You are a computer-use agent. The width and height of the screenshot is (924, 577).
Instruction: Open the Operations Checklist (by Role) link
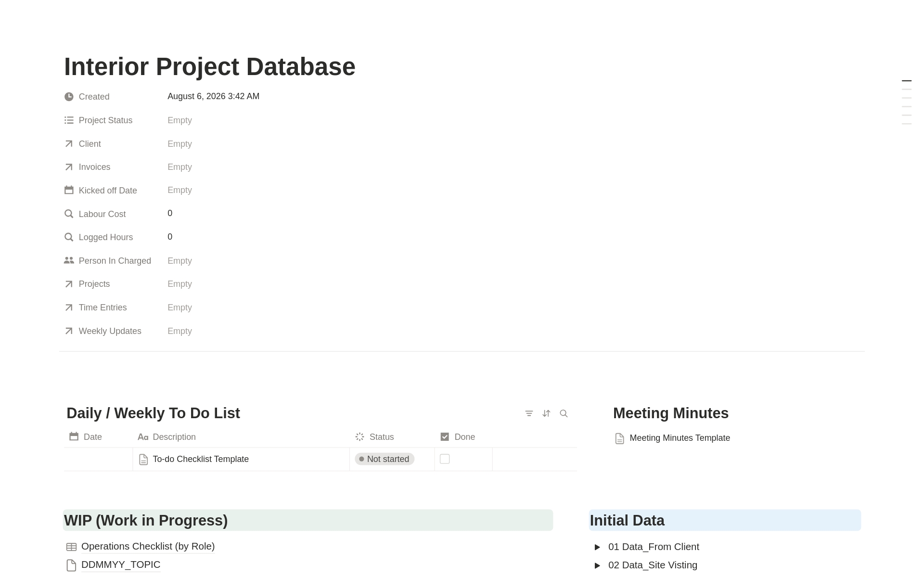[x=148, y=546]
